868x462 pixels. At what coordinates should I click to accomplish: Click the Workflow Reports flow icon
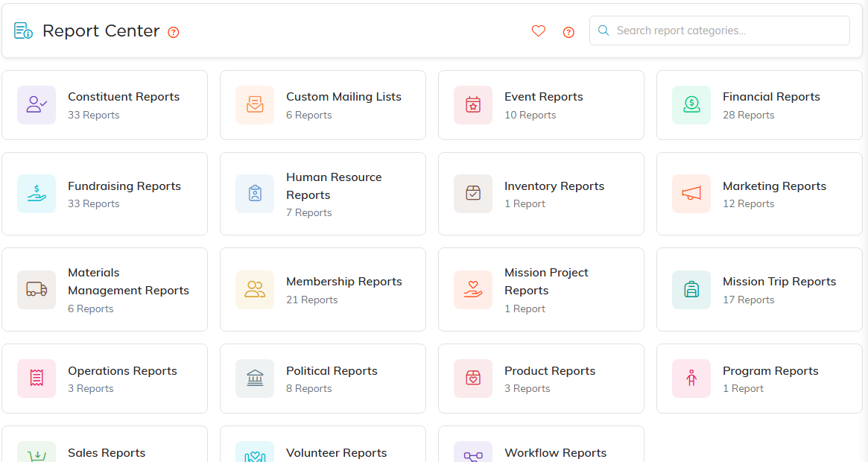[x=473, y=452]
